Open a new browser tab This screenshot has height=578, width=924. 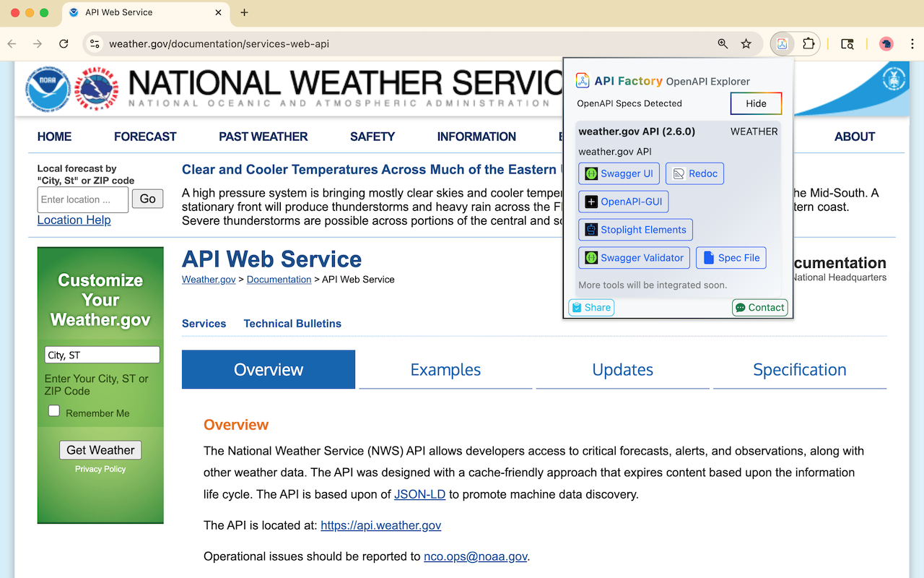[x=244, y=12]
